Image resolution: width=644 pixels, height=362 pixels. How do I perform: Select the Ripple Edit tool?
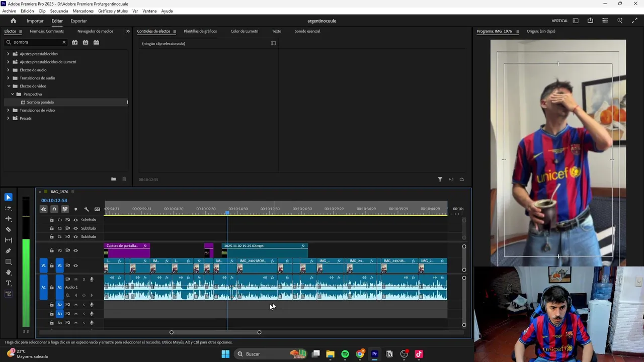click(8, 219)
